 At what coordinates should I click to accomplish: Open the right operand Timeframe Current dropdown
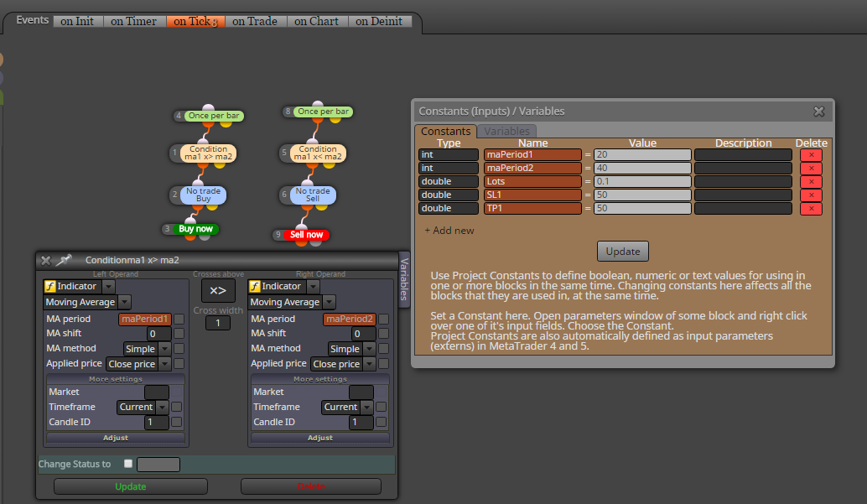(366, 407)
